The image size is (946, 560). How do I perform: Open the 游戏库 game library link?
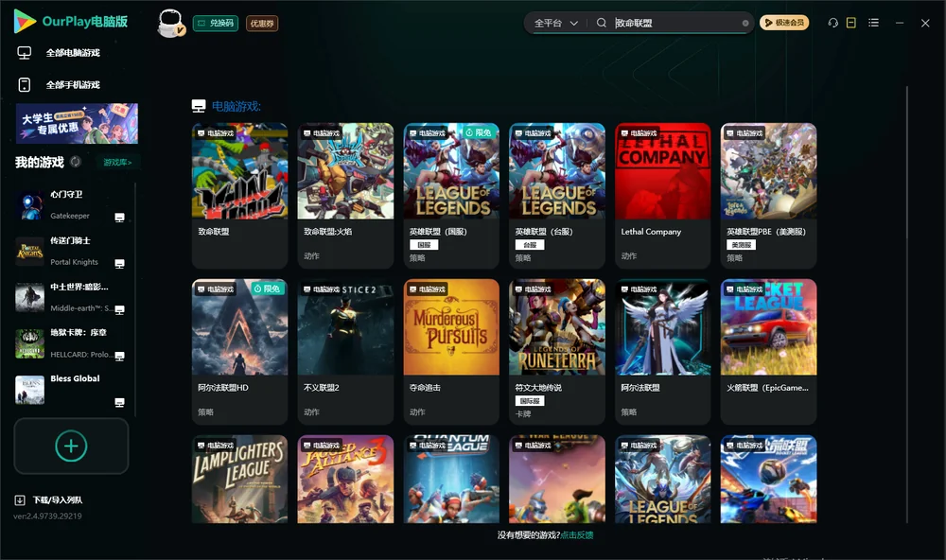(117, 163)
